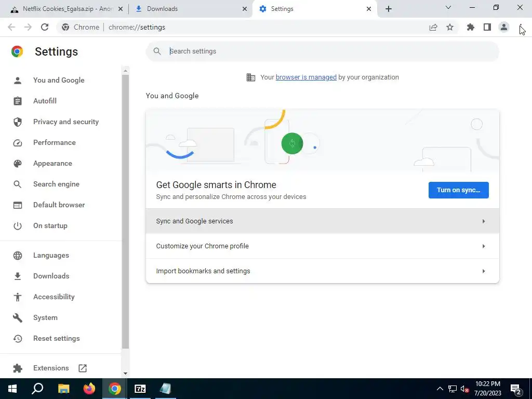Open the Windows Start menu
The width and height of the screenshot is (532, 399).
(x=12, y=389)
